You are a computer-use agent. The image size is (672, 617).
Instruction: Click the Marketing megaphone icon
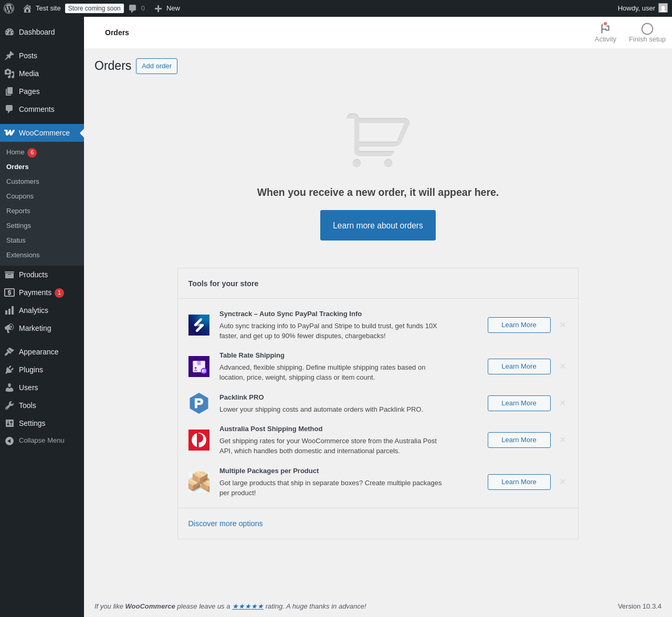click(9, 328)
